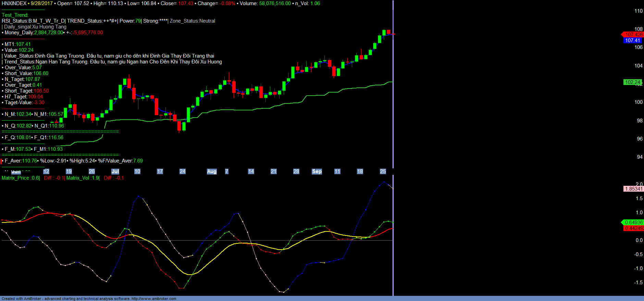
Task: Click the blue 107.41 MT1 price tag
Action: [632, 40]
